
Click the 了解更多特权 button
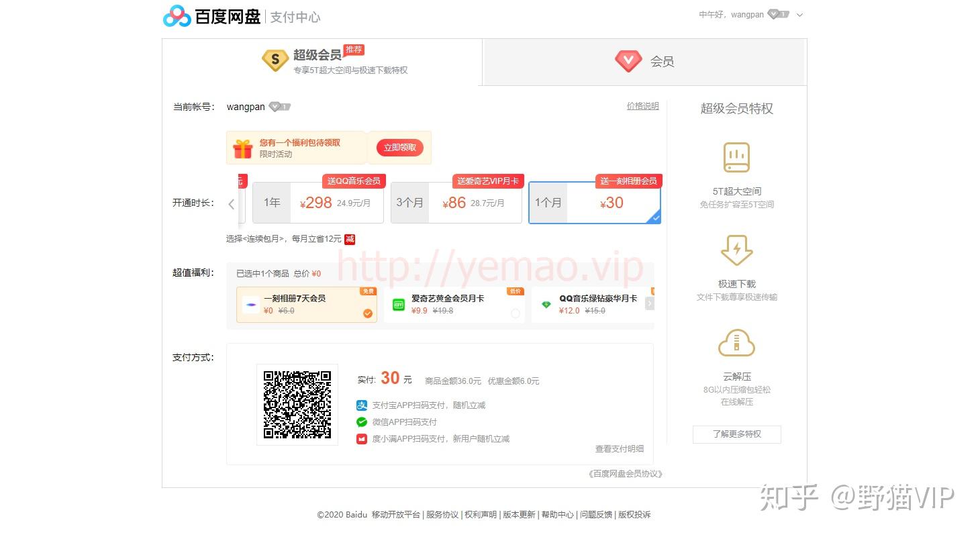tap(737, 434)
